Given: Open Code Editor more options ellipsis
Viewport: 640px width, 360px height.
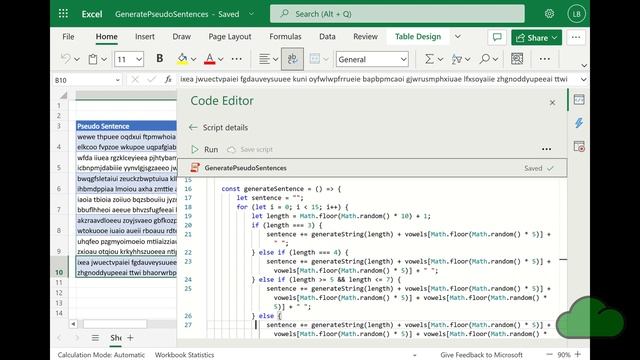Looking at the screenshot, I should pos(546,149).
